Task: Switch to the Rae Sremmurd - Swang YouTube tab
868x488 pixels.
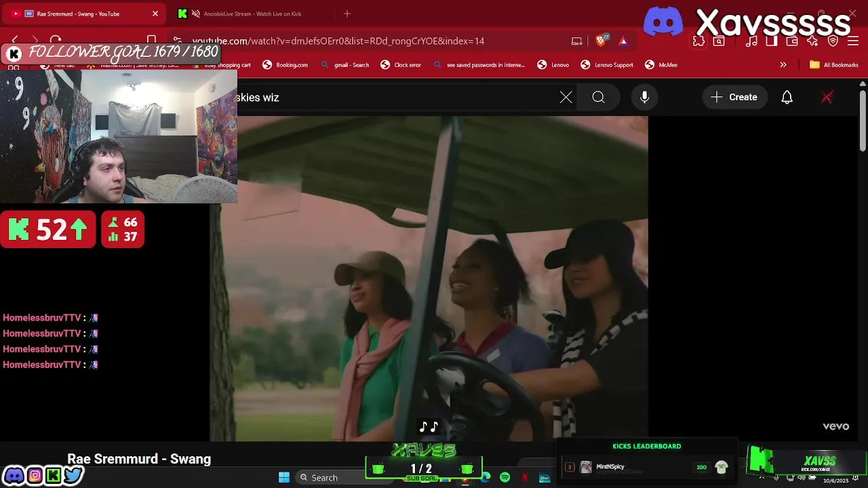Action: 85,14
